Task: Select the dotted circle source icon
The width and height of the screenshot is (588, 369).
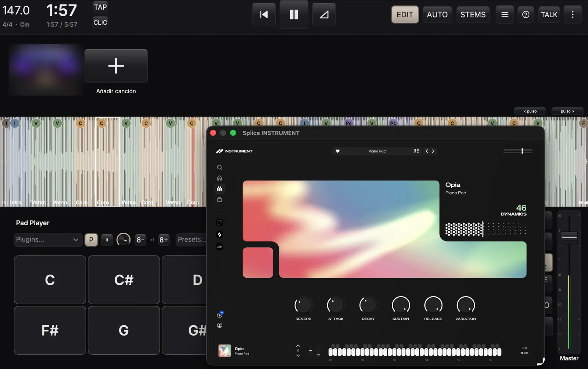Action: 219,222
